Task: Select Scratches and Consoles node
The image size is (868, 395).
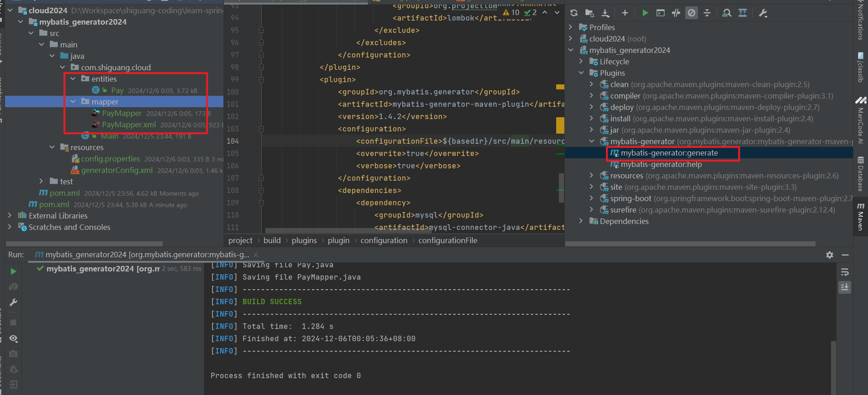Action: coord(69,227)
